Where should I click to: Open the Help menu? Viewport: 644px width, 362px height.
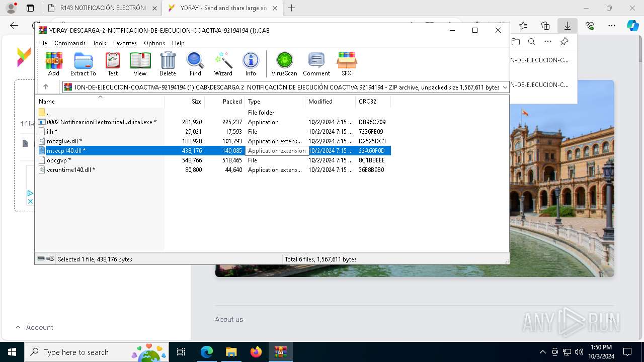[x=178, y=43]
